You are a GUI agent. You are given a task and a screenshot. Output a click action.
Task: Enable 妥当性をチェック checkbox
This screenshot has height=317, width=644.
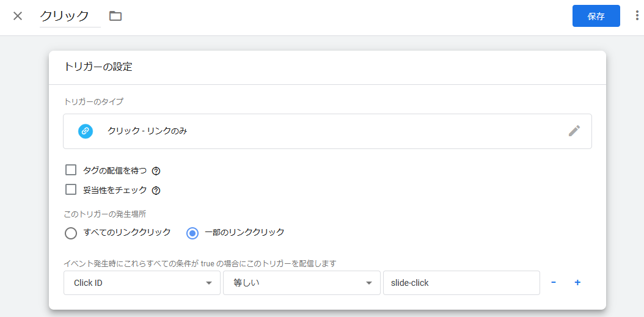[x=71, y=190]
